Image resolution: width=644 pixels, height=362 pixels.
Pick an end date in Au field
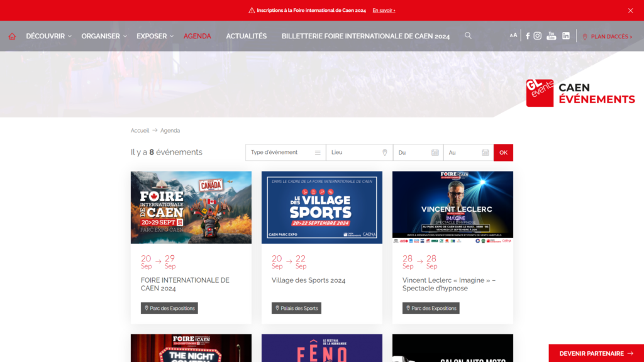click(x=469, y=153)
